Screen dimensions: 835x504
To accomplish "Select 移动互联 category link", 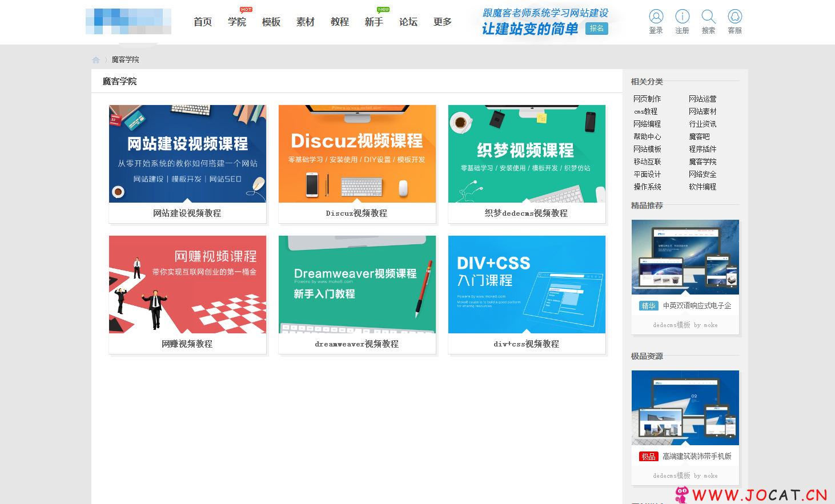I will (x=647, y=162).
